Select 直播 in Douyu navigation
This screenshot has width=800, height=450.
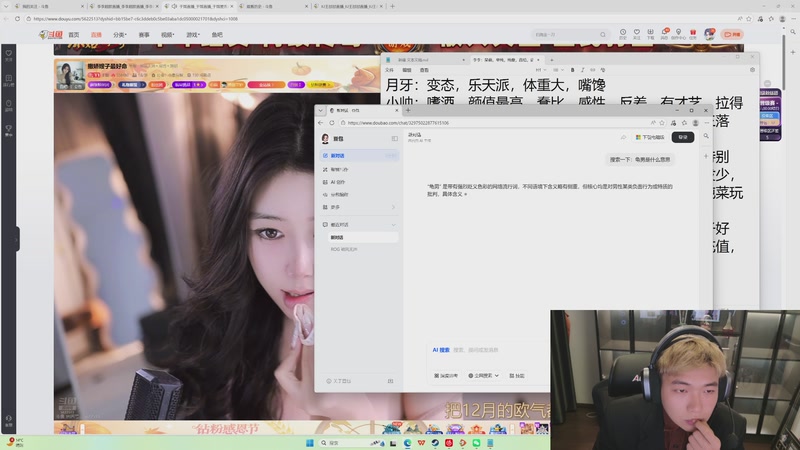tap(96, 35)
